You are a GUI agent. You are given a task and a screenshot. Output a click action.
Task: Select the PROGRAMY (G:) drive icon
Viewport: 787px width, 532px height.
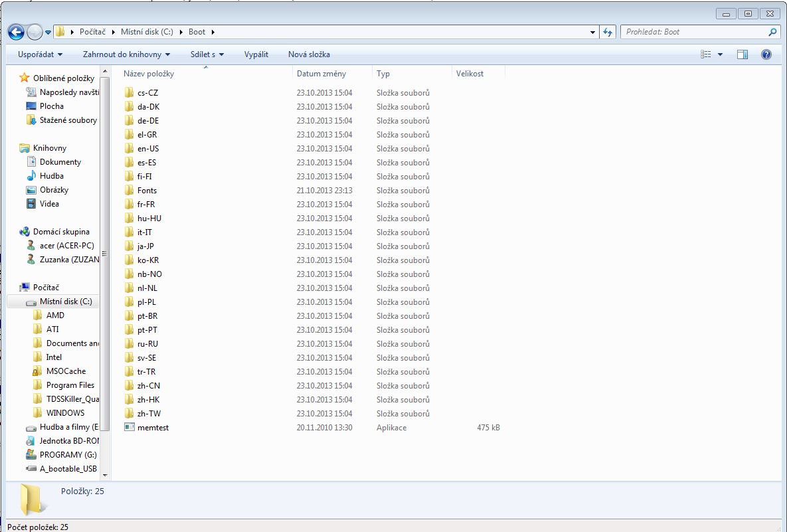click(31, 455)
